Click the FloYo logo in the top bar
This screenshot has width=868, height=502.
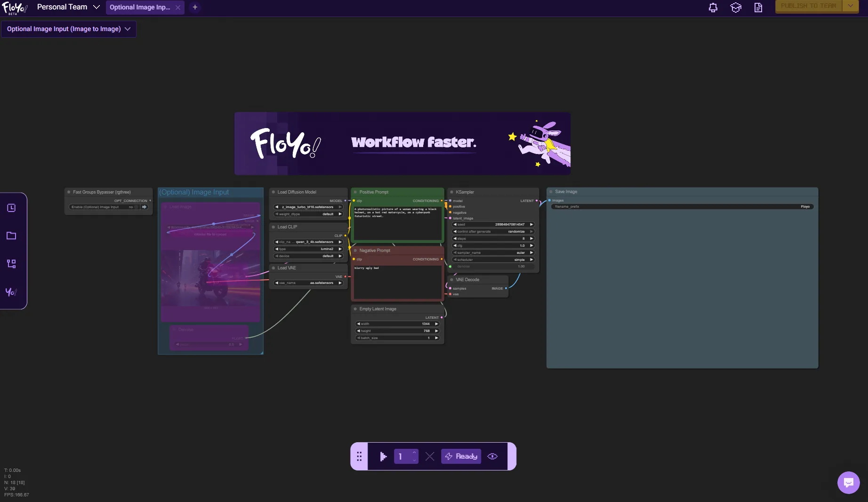[x=15, y=8]
